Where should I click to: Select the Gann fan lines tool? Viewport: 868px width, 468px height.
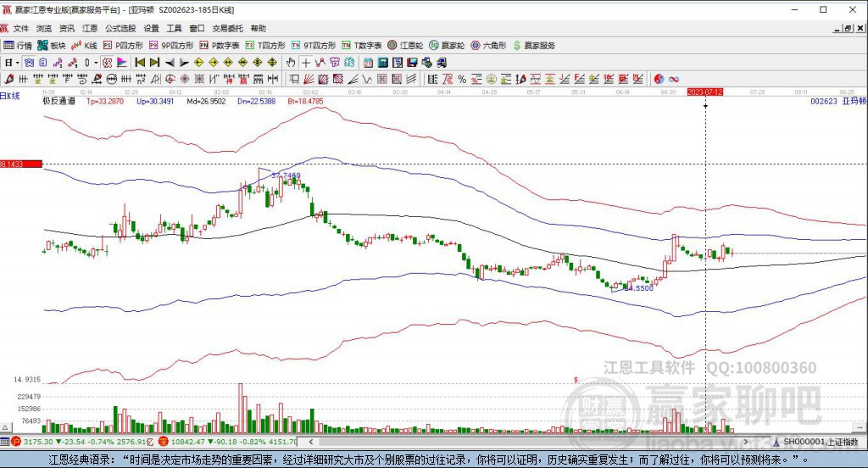point(309,79)
